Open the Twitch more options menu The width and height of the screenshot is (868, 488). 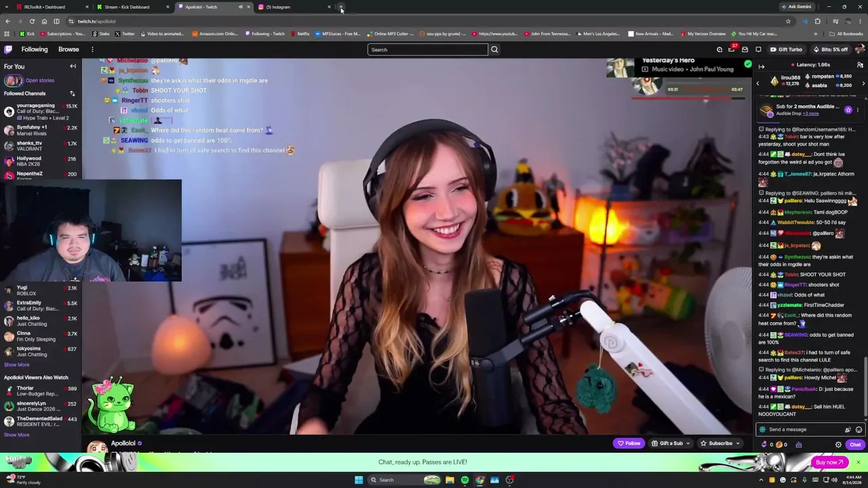[92, 49]
